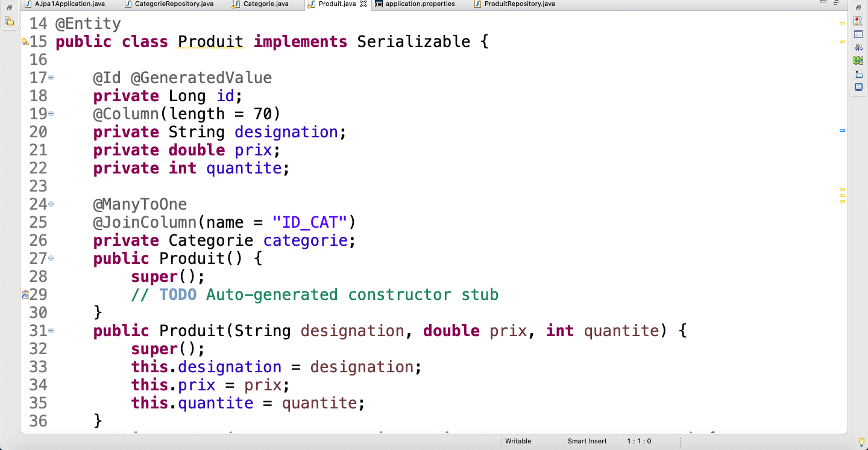Screen dimensions: 868x450
Task: Collapse the @Id annotation fold at line 17
Action: coord(51,77)
